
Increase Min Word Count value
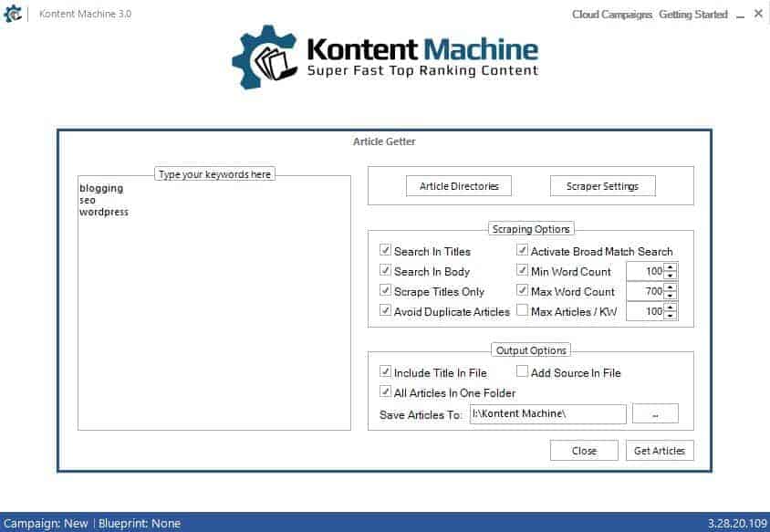coord(671,266)
